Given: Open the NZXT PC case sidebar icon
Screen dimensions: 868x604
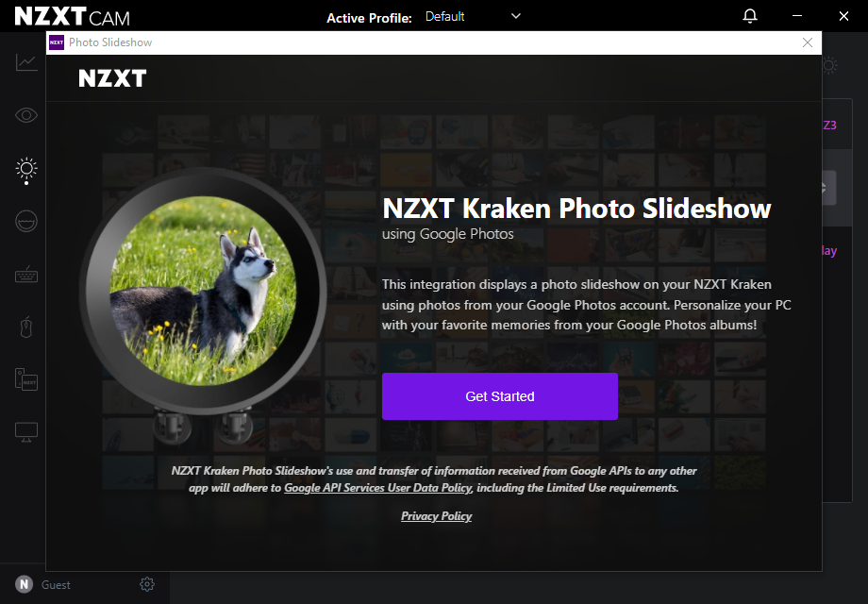Looking at the screenshot, I should [x=26, y=379].
